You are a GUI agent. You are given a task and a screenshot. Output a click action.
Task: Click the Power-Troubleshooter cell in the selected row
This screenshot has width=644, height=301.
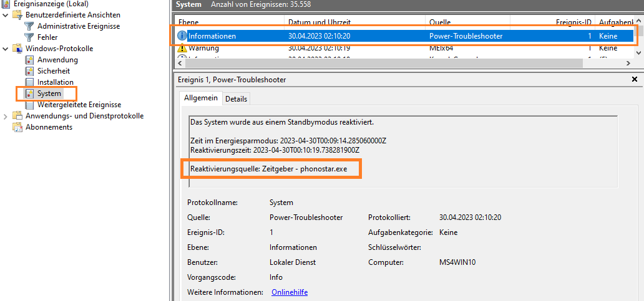point(466,36)
